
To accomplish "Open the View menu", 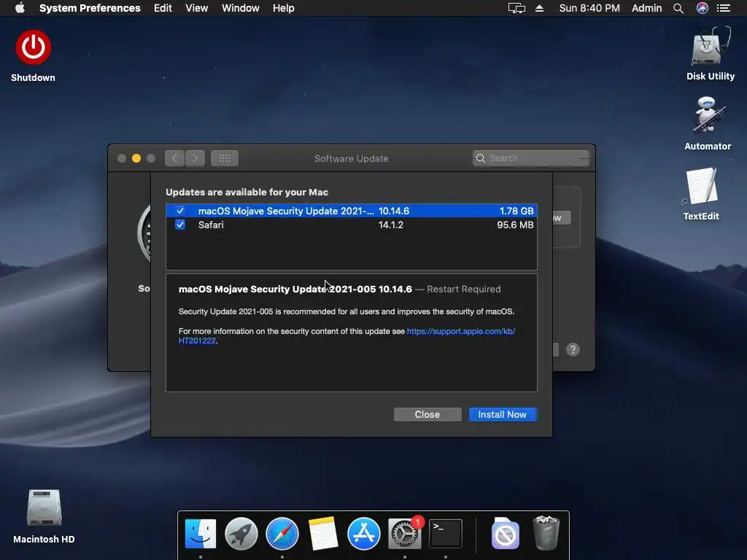I will point(197,8).
